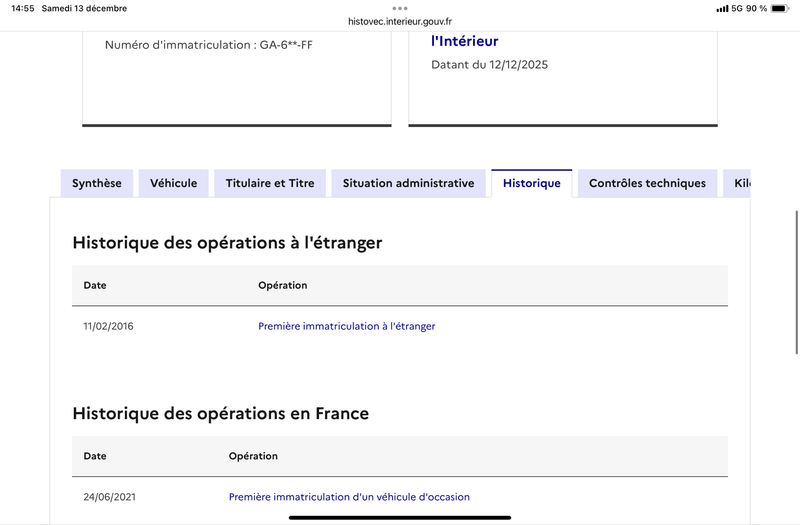Tap the 14:55 clock in status bar

click(x=23, y=9)
